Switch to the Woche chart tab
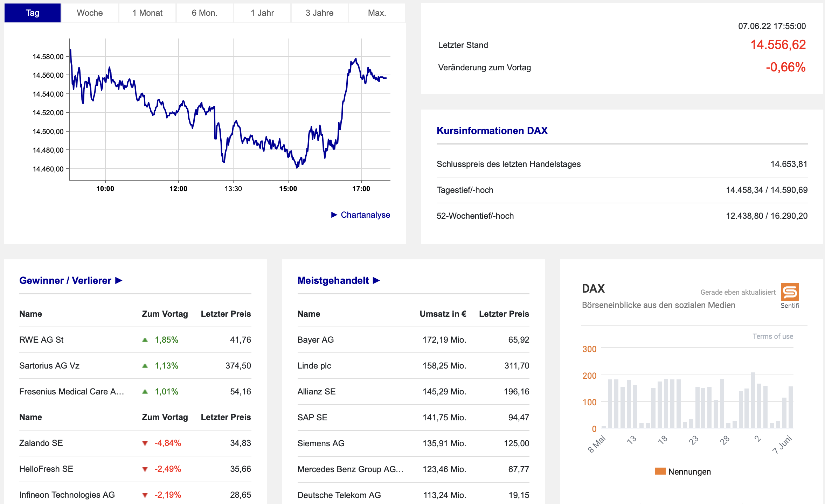This screenshot has height=504, width=825. click(90, 13)
